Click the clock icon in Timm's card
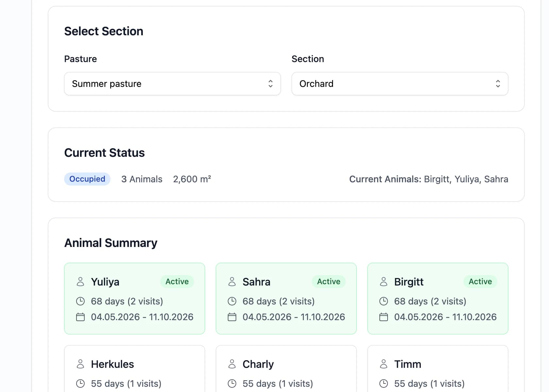 (x=384, y=384)
